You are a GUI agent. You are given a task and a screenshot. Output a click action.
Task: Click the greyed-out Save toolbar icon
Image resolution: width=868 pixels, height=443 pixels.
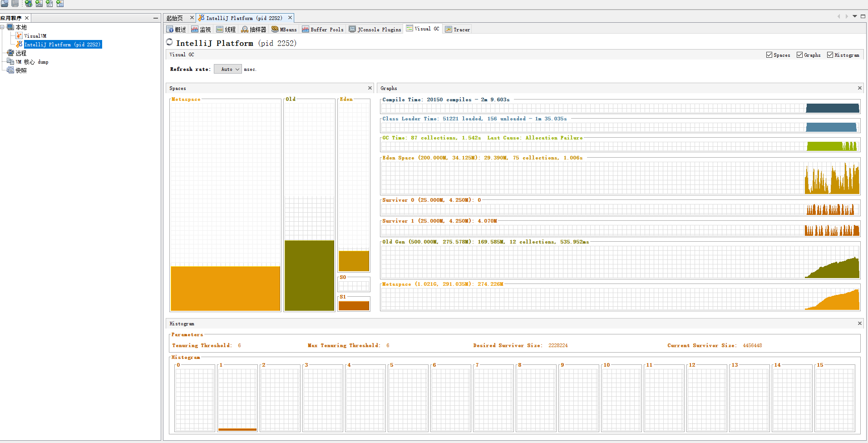(15, 3)
